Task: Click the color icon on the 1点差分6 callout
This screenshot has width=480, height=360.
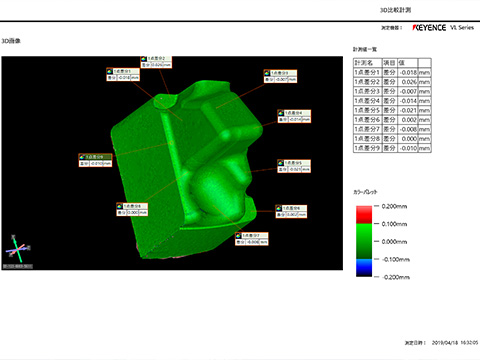Action: (x=279, y=208)
